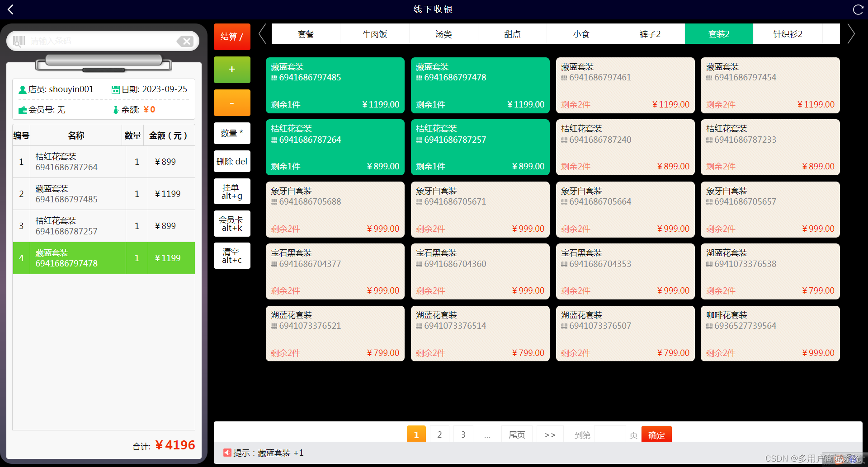868x467 pixels.
Task: Go to previous category arrow
Action: tap(262, 34)
